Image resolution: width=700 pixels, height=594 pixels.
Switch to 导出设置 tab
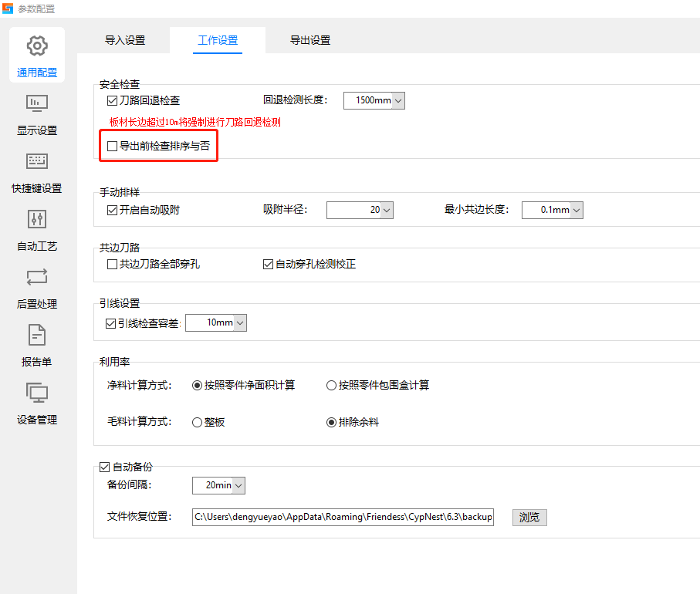(310, 40)
